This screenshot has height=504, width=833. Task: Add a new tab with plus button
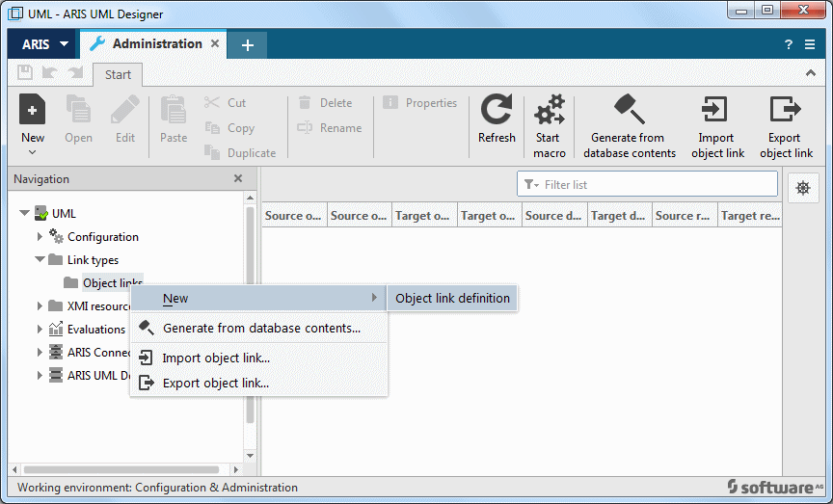pos(248,45)
